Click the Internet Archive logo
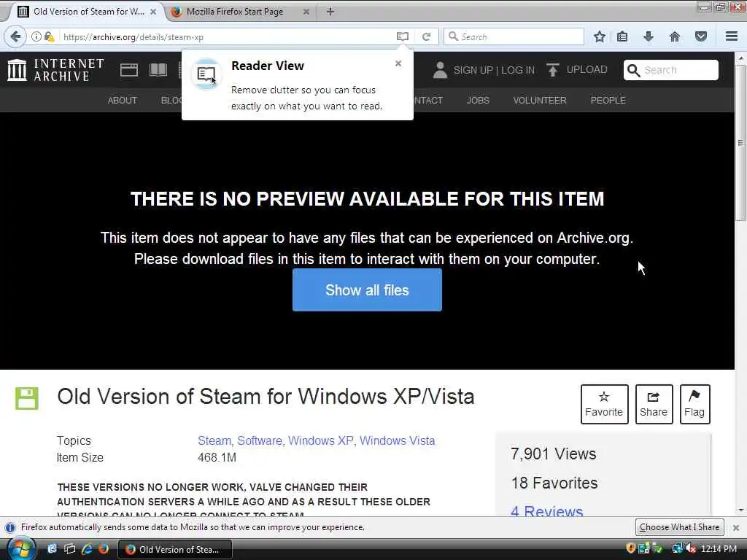Screen dimensions: 747x560 (56, 70)
